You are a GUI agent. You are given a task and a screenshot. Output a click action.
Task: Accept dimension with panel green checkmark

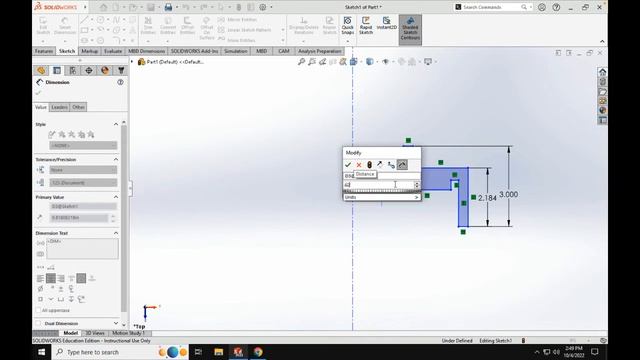coord(38,93)
